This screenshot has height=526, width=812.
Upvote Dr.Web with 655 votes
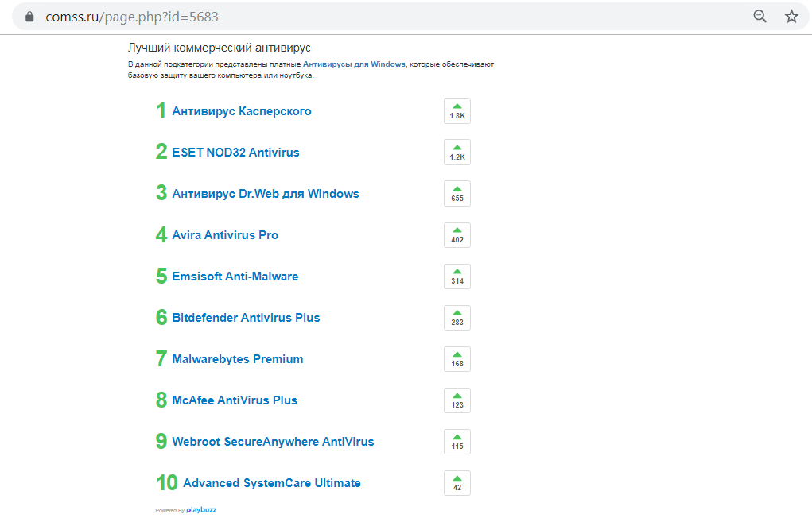(x=457, y=193)
